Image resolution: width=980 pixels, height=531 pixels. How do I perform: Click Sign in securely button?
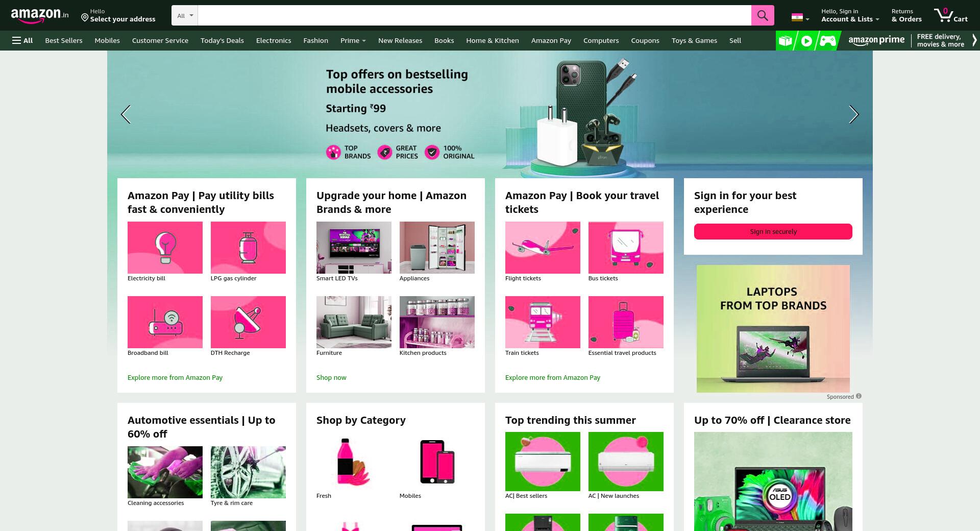click(x=773, y=231)
